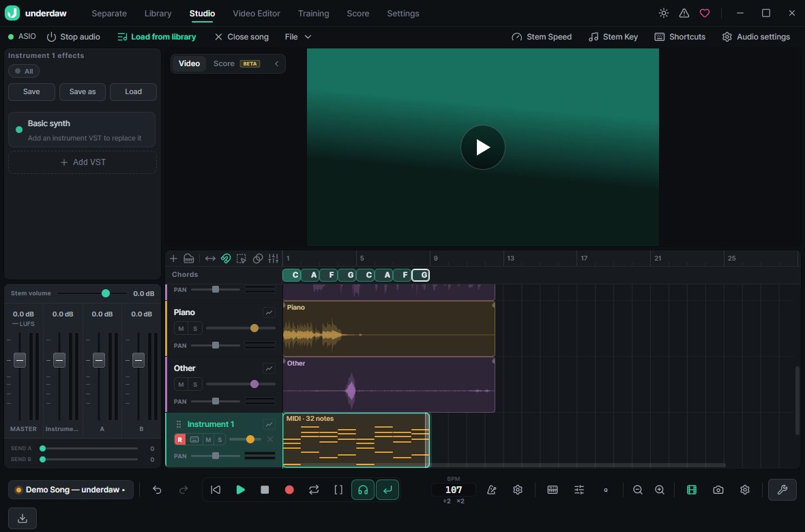
Task: Toggle the light/dark theme sun icon
Action: point(664,14)
